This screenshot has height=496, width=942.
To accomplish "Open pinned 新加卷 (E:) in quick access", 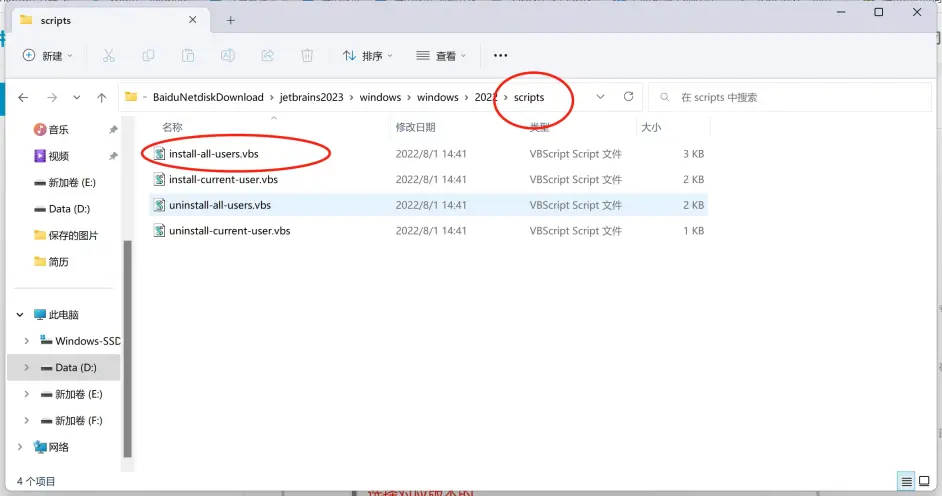I will (x=65, y=183).
